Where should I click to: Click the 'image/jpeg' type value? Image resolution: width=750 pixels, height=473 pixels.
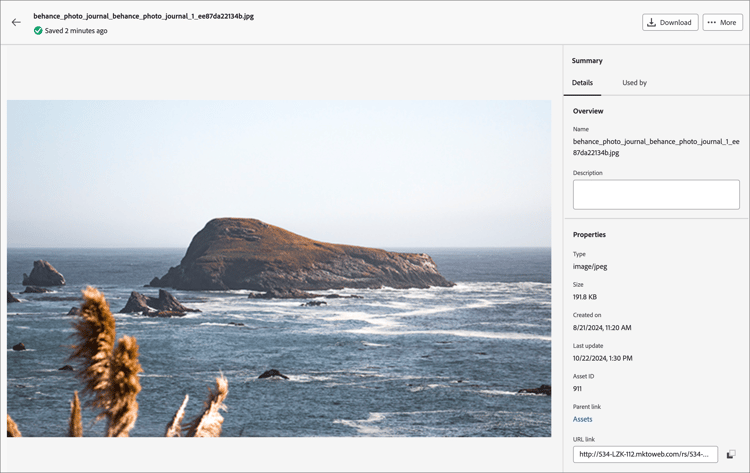[590, 267]
